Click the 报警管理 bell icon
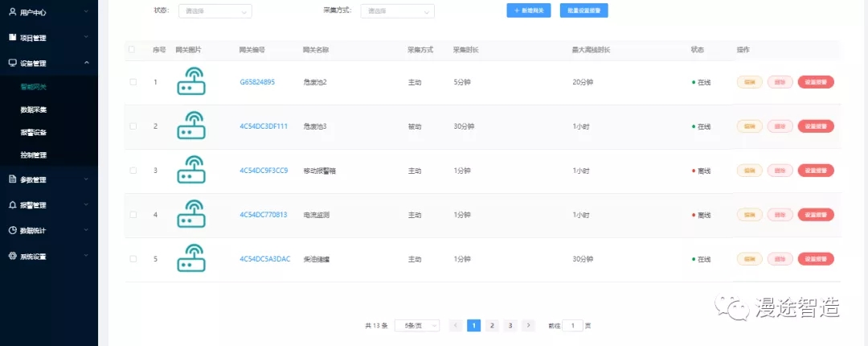This screenshot has width=868, height=346. click(x=12, y=205)
